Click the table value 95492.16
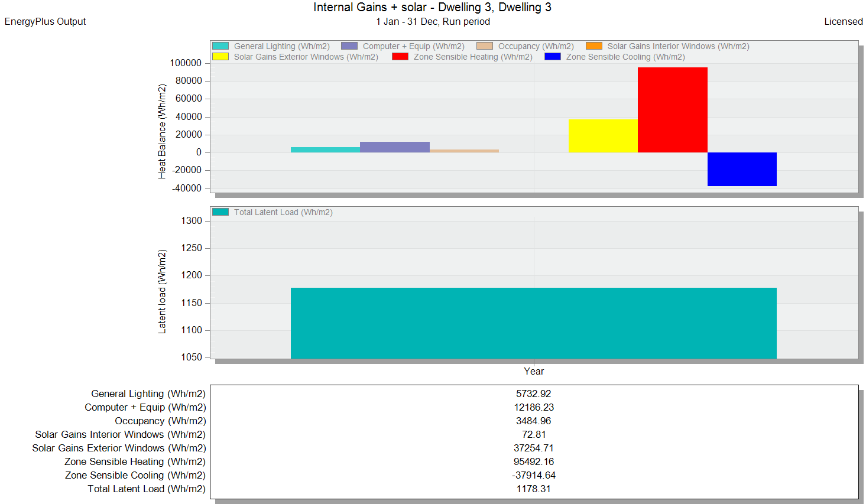Image resolution: width=866 pixels, height=504 pixels. 534,461
